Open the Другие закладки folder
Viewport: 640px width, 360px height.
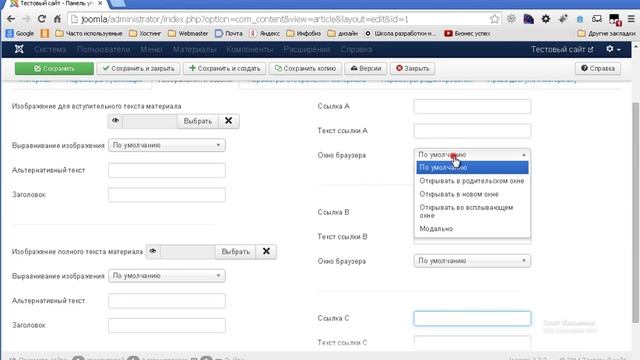point(607,33)
